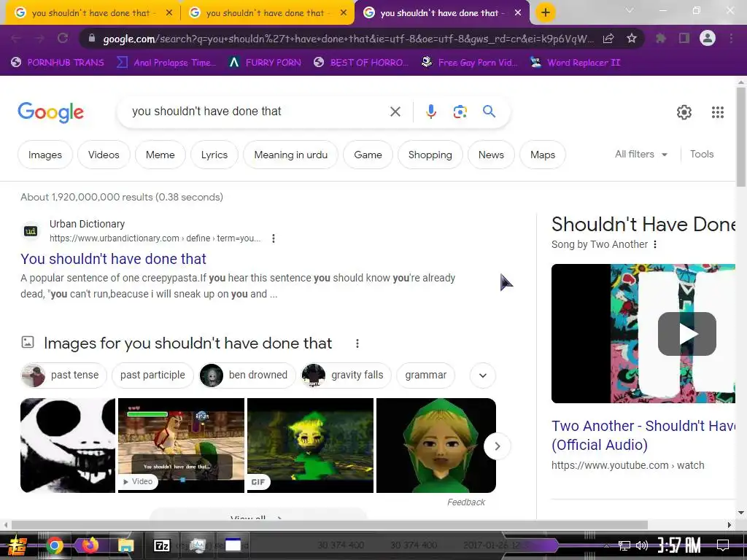Filter images by past participle chip
The height and width of the screenshot is (560, 747).
(152, 376)
